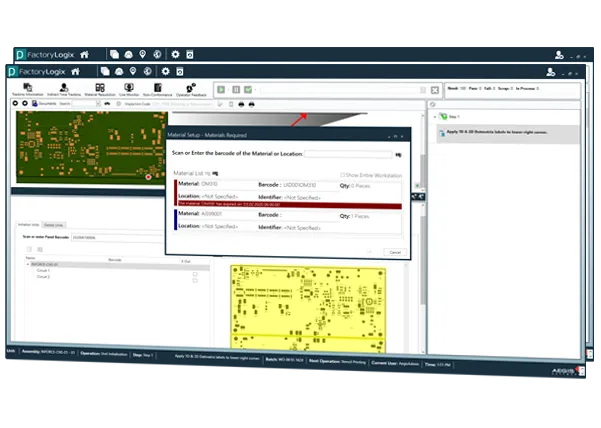Click binoculars find icon in viewer toolbar
The width and height of the screenshot is (601, 428).
pos(107,104)
